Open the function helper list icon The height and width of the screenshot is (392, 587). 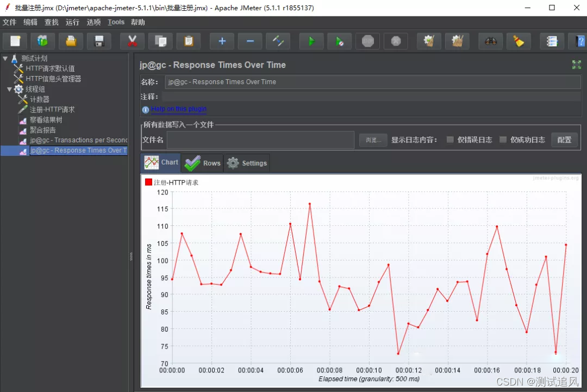coord(552,41)
